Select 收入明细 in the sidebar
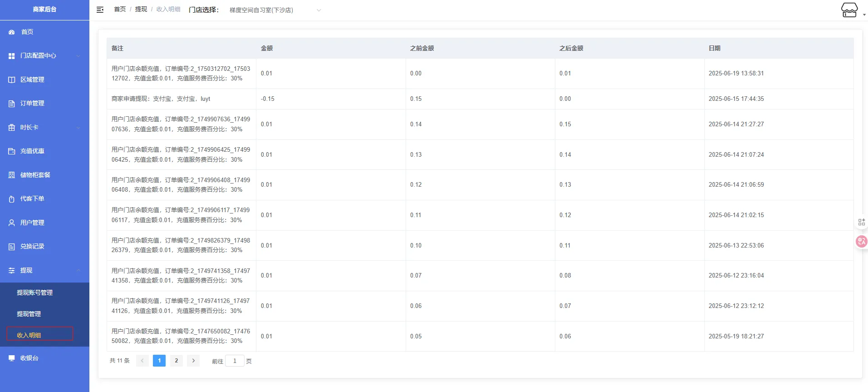 tap(29, 335)
